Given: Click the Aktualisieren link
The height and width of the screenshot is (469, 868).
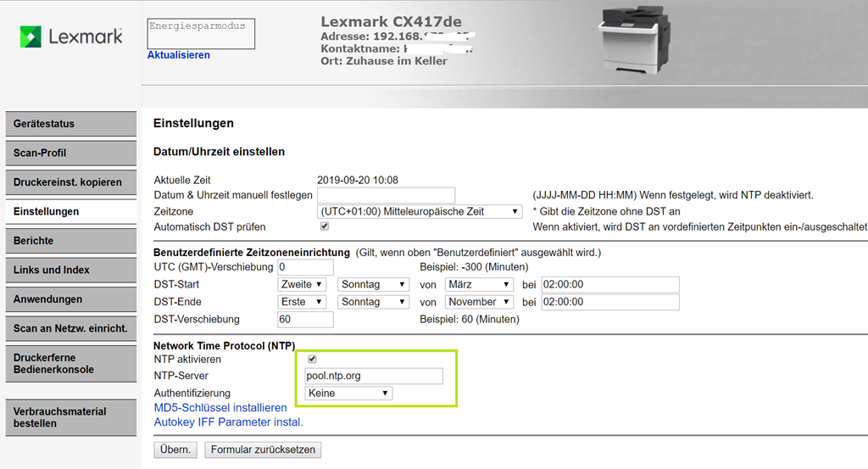Looking at the screenshot, I should click(x=178, y=55).
